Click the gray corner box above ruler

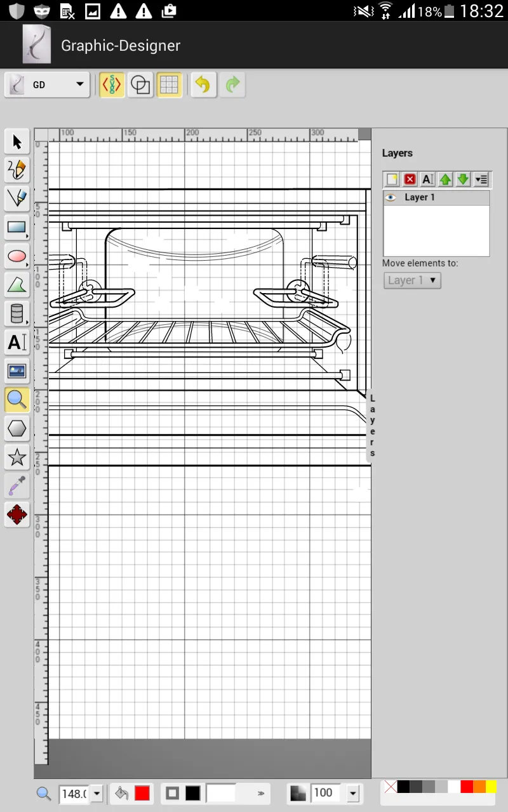click(x=364, y=134)
